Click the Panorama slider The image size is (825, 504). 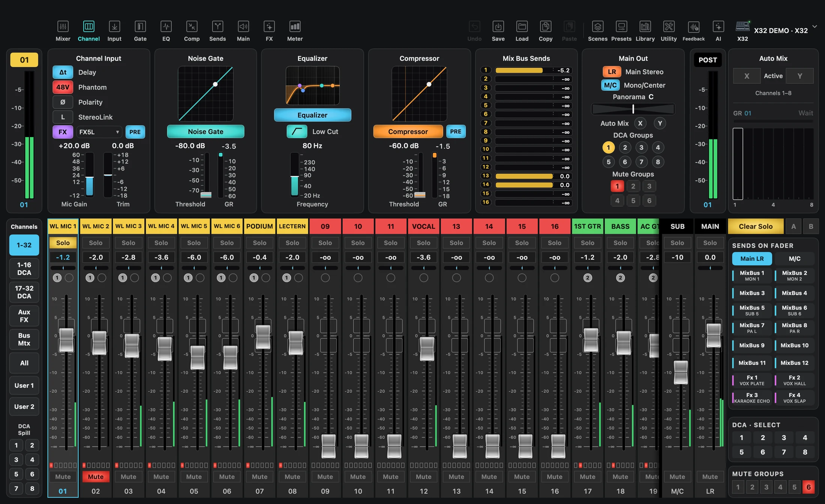(633, 109)
